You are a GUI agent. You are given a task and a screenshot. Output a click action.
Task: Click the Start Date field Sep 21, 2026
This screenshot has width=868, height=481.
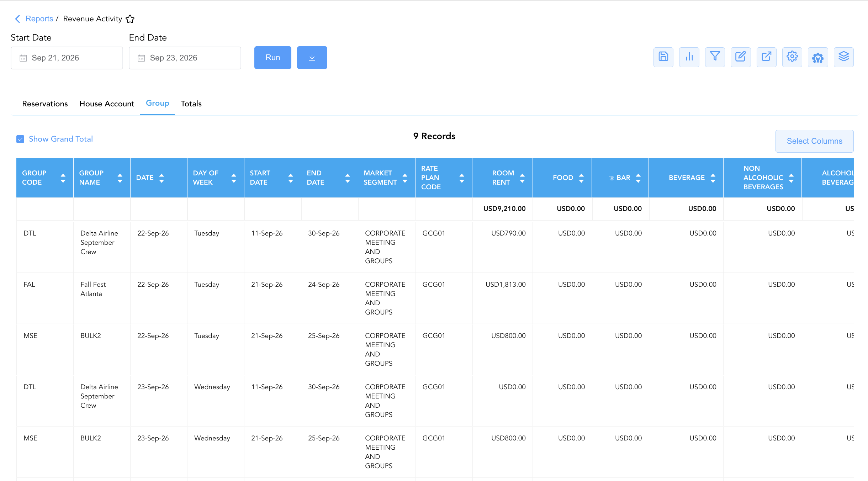[67, 58]
